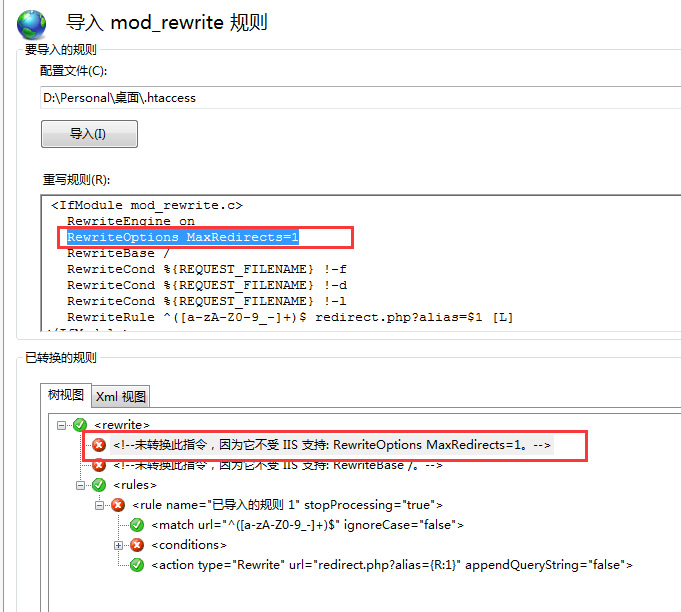Switch to the Xml 视图 tab

pos(120,396)
